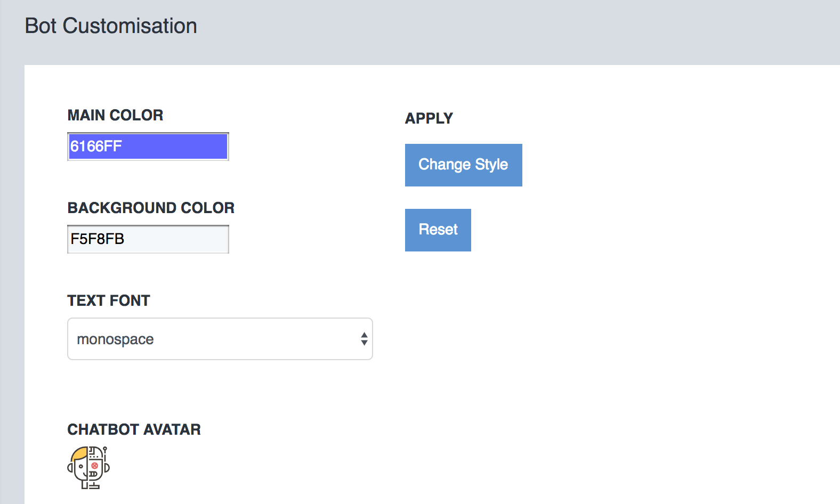The width and height of the screenshot is (840, 504).
Task: Click the robot avatar's antenna
Action: 105,453
